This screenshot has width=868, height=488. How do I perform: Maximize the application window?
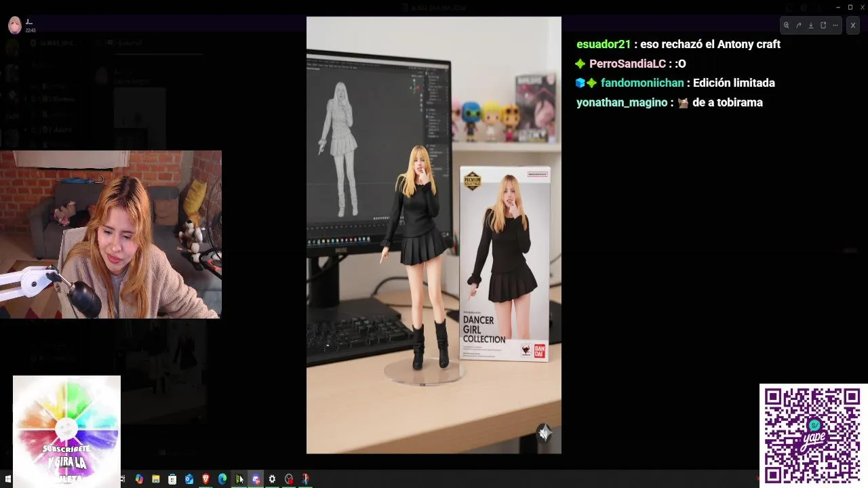[850, 7]
